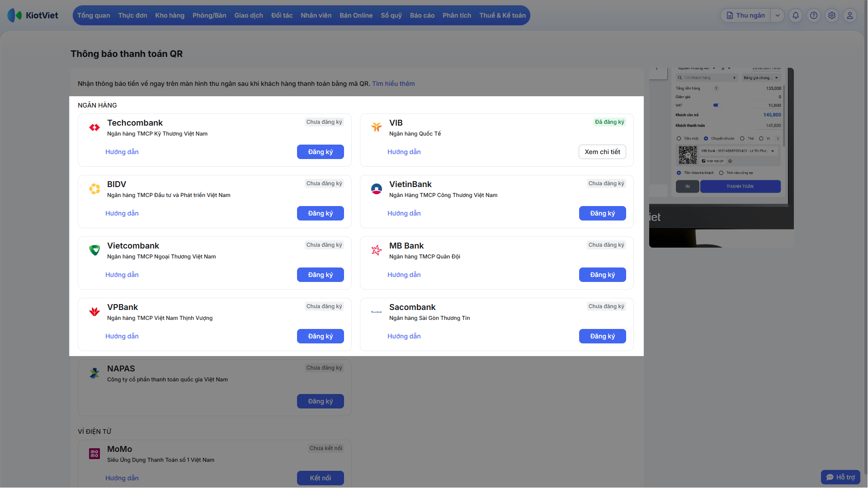Open the Bán Online menu
Screen dimensions: 868x488
[x=356, y=15]
